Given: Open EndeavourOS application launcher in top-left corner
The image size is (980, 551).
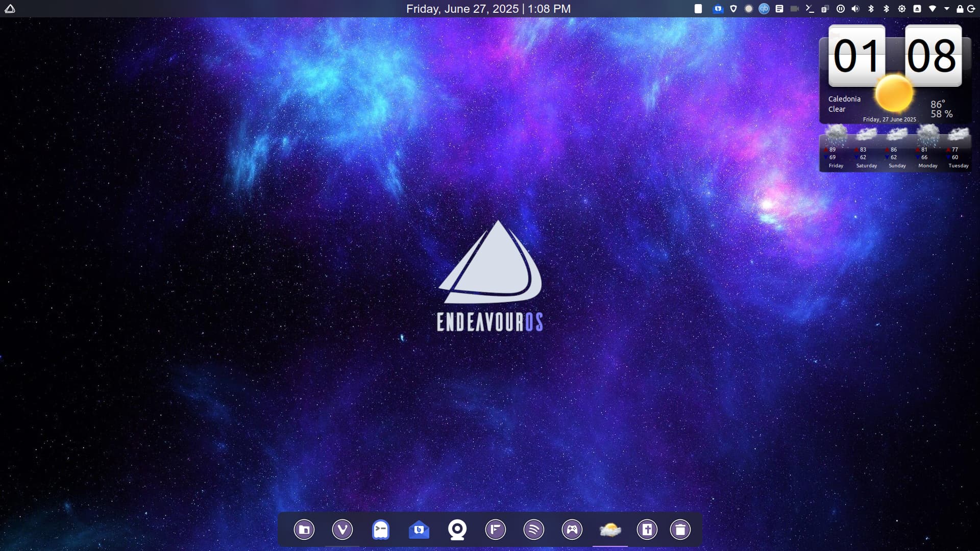Looking at the screenshot, I should point(10,9).
